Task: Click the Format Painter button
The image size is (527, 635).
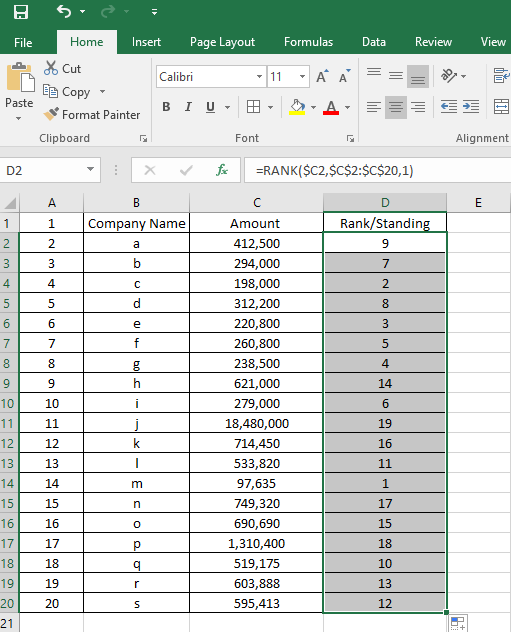Action: [92, 115]
